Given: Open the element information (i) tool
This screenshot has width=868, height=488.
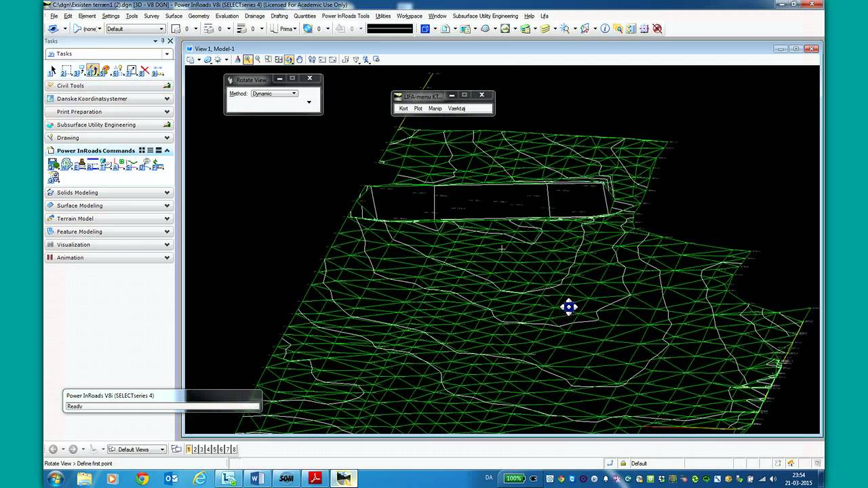Looking at the screenshot, I should click(x=605, y=28).
